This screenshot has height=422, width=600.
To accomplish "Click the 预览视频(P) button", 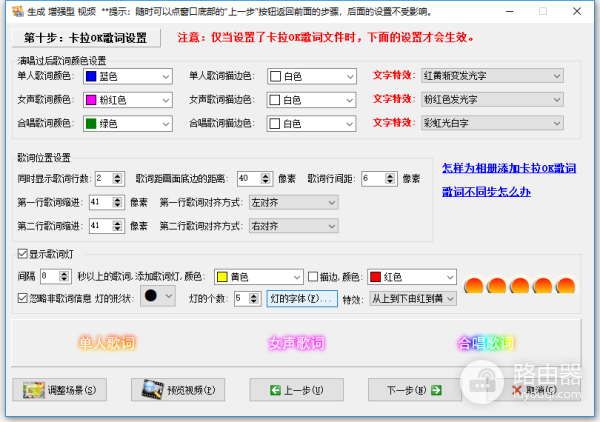I will 178,390.
